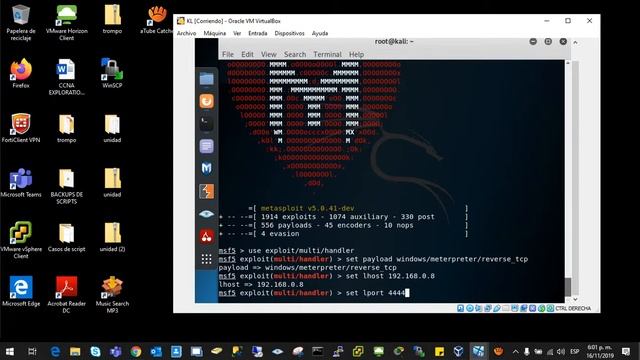Launch Metasploit M icon in Kali dock
This screenshot has width=640, height=360.
(207, 169)
